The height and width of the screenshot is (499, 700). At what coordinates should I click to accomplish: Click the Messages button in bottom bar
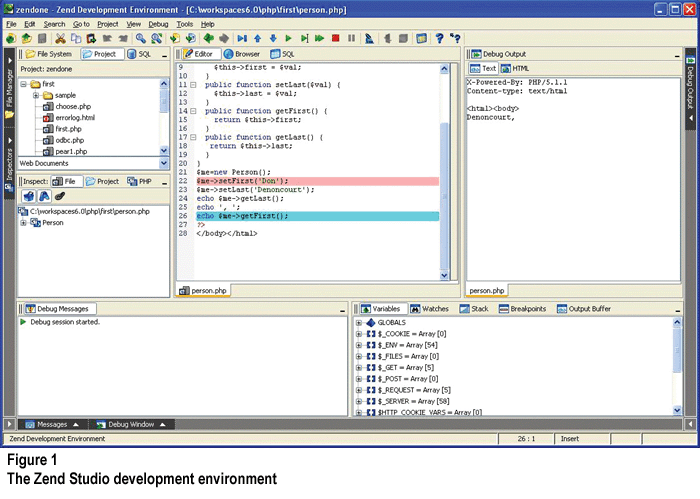pos(52,424)
